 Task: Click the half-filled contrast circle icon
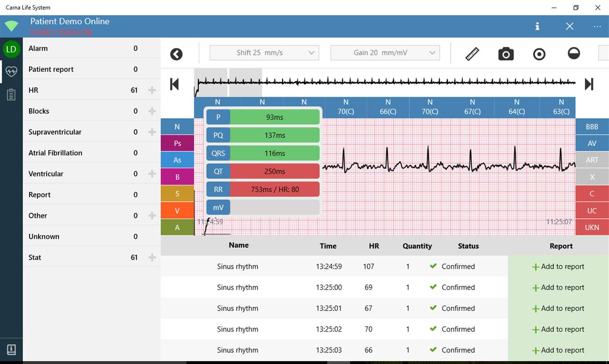pyautogui.click(x=574, y=54)
